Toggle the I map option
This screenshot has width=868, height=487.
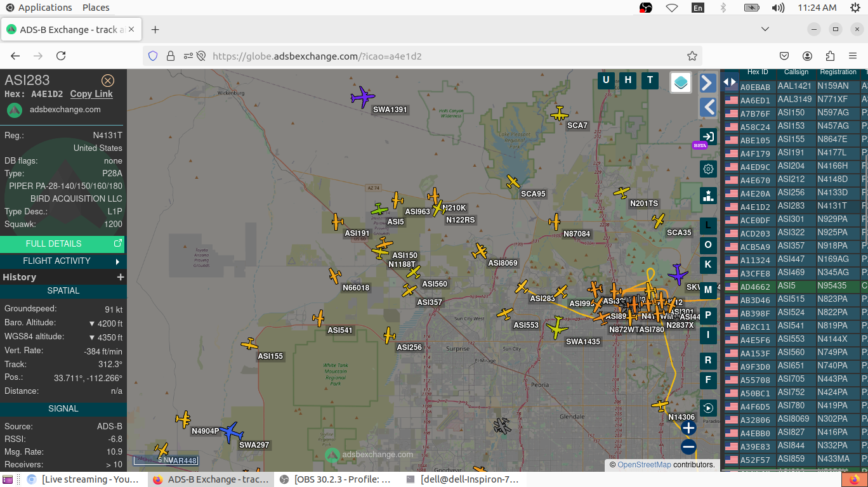click(x=708, y=335)
